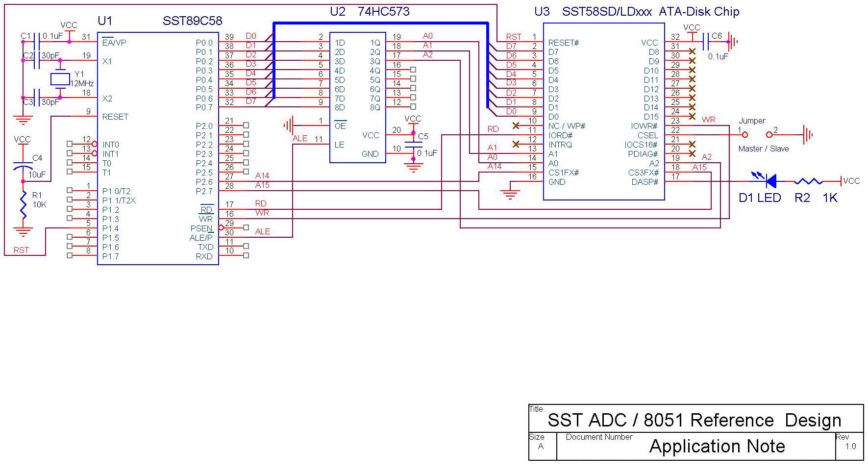Click the Master / Slave jumper caption
This screenshot has height=474, width=868.
point(764,149)
